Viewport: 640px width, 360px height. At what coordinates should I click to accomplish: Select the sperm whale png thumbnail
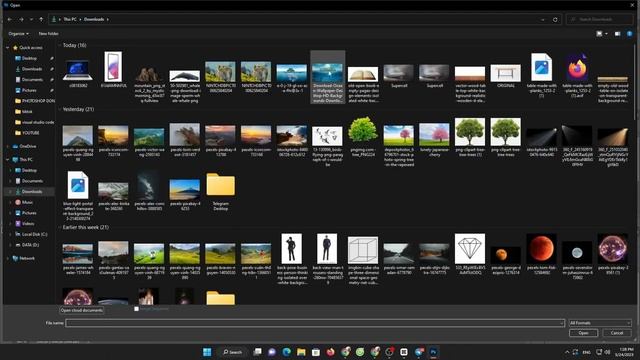(184, 76)
